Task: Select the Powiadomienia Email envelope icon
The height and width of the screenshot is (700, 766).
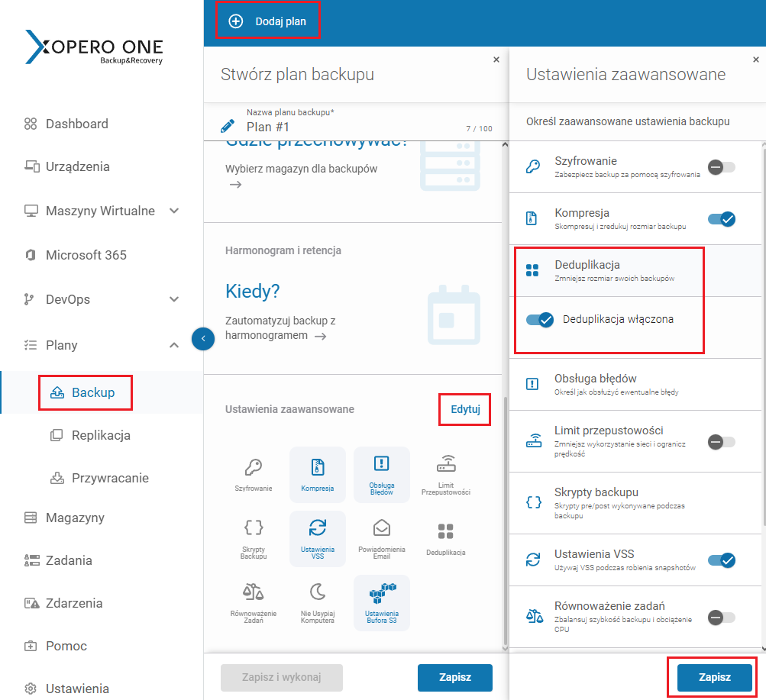Action: 381,529
